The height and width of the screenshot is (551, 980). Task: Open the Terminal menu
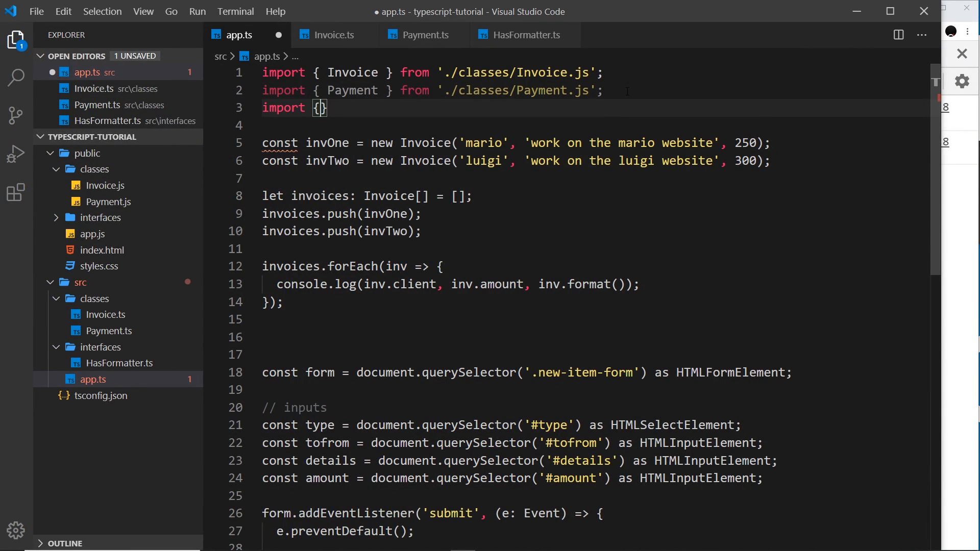(x=235, y=11)
